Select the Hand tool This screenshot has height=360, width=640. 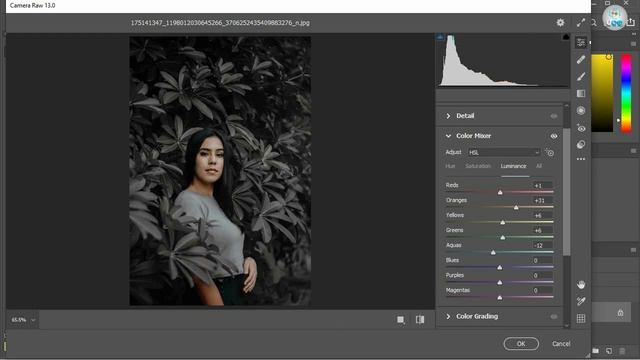pos(581,284)
